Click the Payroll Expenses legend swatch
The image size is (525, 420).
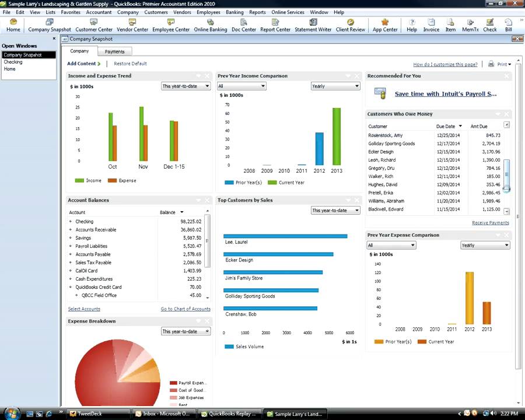pos(173,383)
